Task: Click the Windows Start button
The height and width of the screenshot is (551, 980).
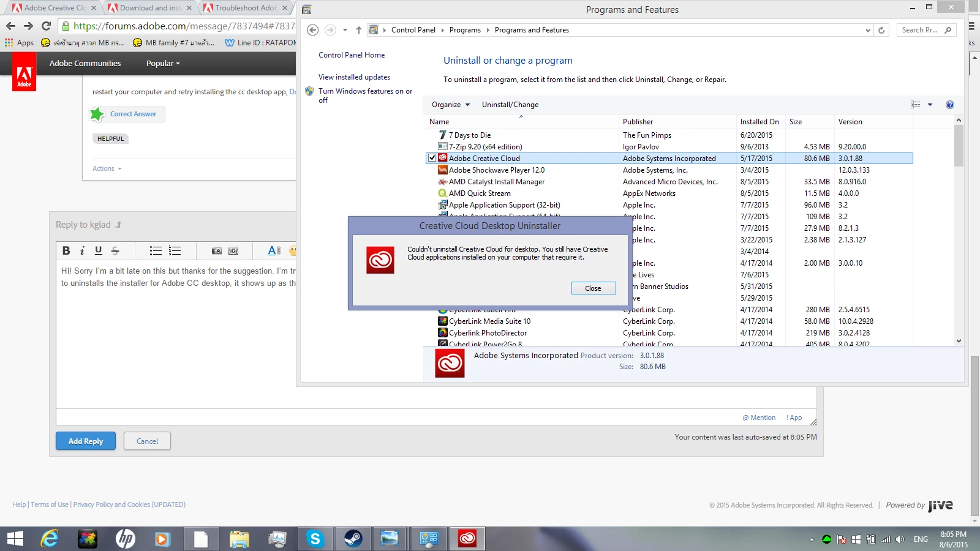Action: [x=15, y=539]
